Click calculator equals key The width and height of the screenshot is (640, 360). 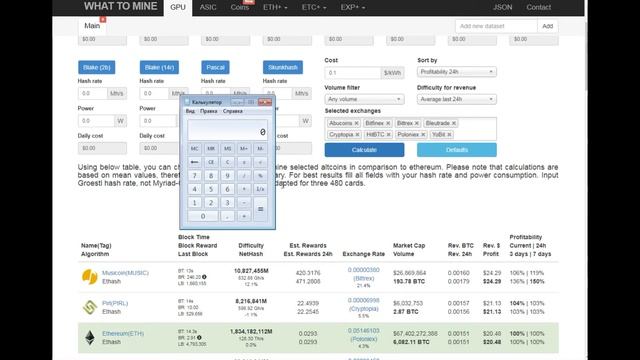[260, 209]
